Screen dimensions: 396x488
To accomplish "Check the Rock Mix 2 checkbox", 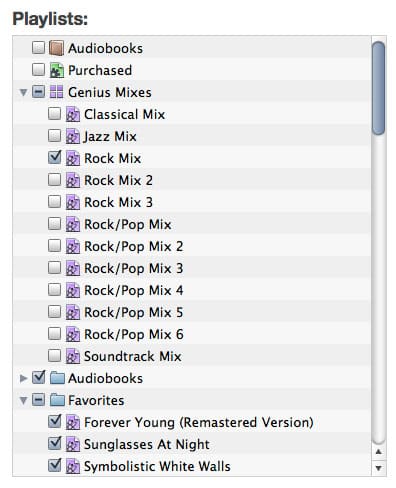I will (54, 179).
